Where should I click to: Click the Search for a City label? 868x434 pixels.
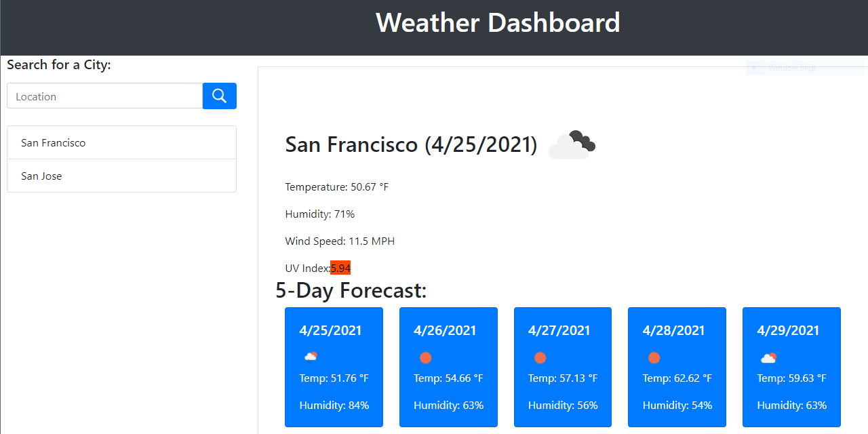tap(58, 64)
